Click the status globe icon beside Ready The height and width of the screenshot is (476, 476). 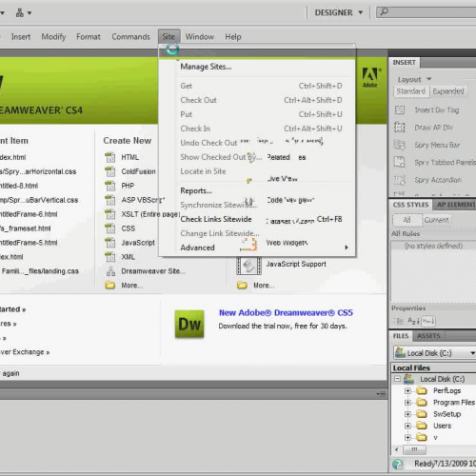pos(398,464)
